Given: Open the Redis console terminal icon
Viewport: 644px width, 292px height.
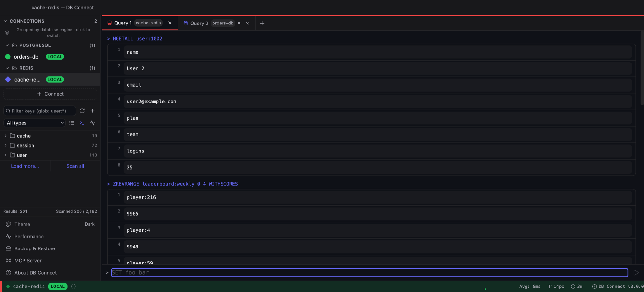Looking at the screenshot, I should (82, 123).
